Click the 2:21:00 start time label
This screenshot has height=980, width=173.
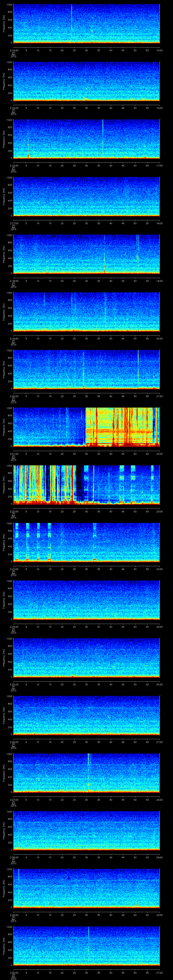tap(13, 454)
